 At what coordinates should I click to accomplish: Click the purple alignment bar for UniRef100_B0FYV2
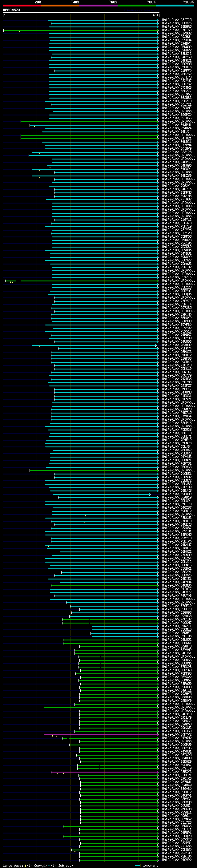point(101,734)
